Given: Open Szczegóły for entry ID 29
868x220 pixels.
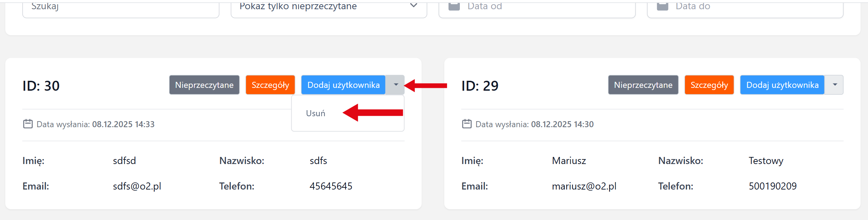Looking at the screenshot, I should (709, 85).
